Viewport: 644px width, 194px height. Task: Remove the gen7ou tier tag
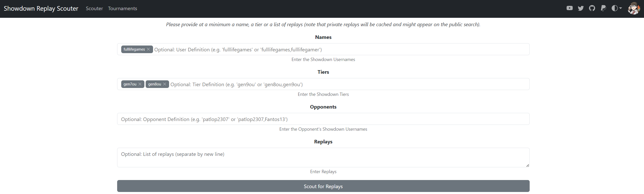click(x=140, y=84)
